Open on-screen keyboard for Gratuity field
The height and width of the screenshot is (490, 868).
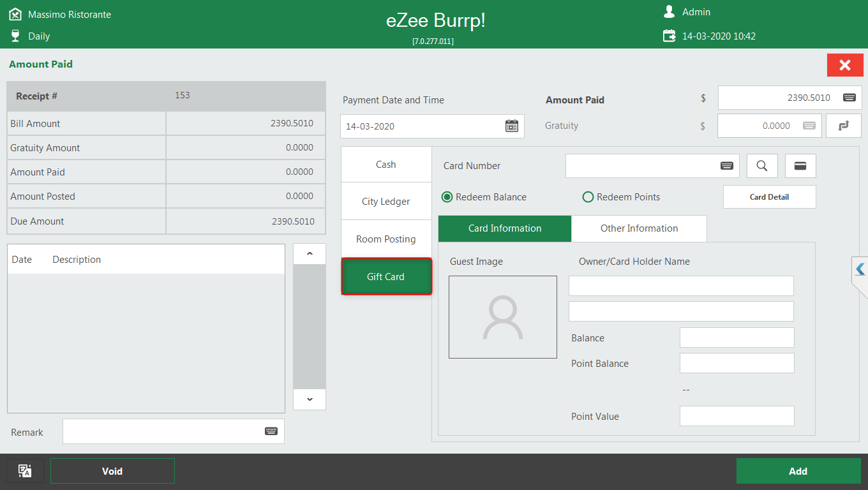tap(809, 126)
